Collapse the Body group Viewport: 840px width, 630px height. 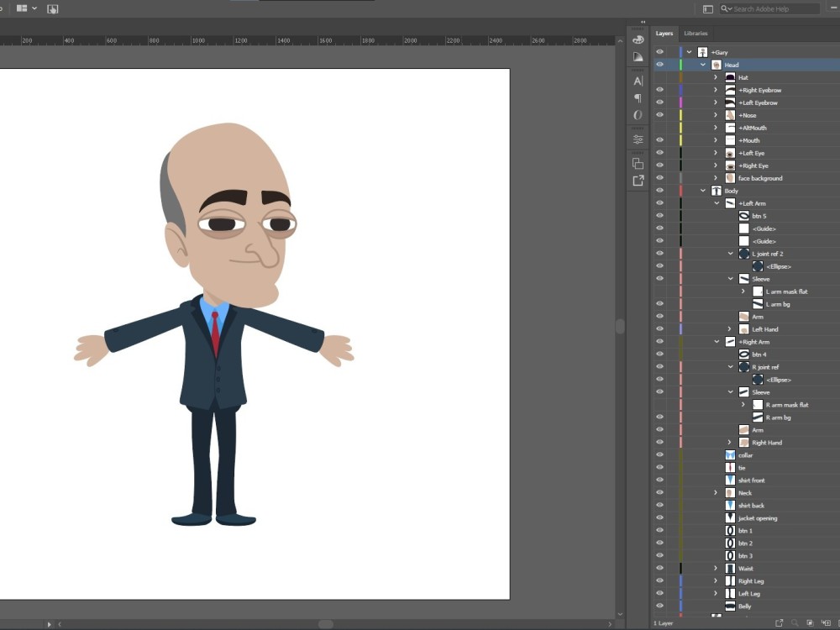click(703, 191)
